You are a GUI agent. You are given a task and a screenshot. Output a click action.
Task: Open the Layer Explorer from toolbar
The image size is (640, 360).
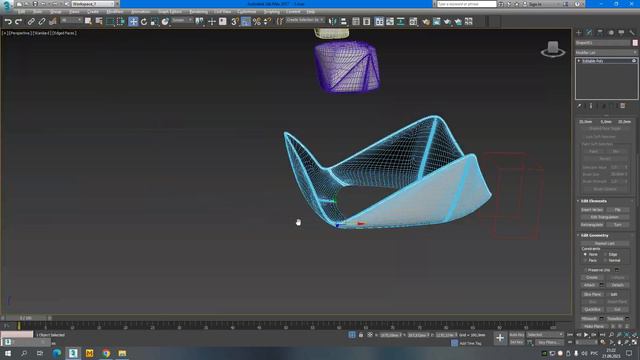pyautogui.click(x=367, y=22)
